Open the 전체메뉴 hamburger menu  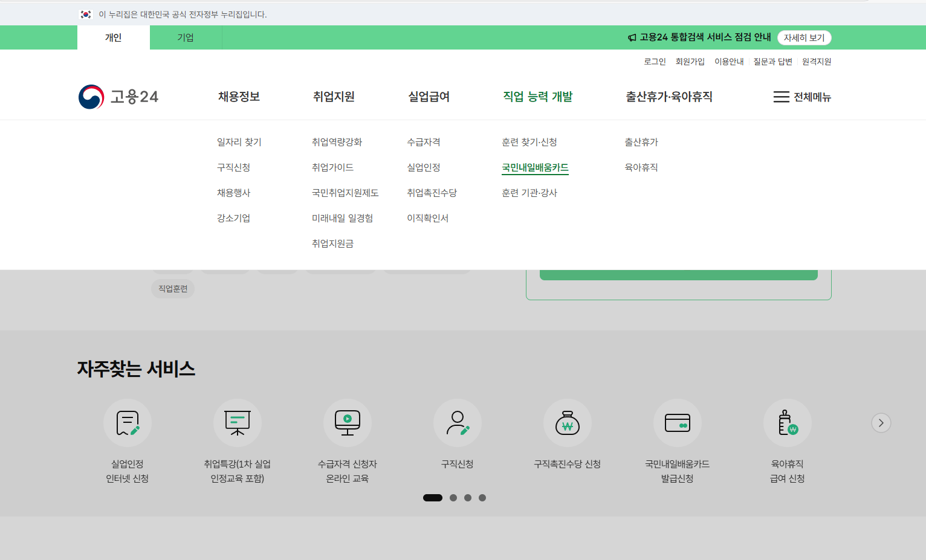tap(801, 97)
